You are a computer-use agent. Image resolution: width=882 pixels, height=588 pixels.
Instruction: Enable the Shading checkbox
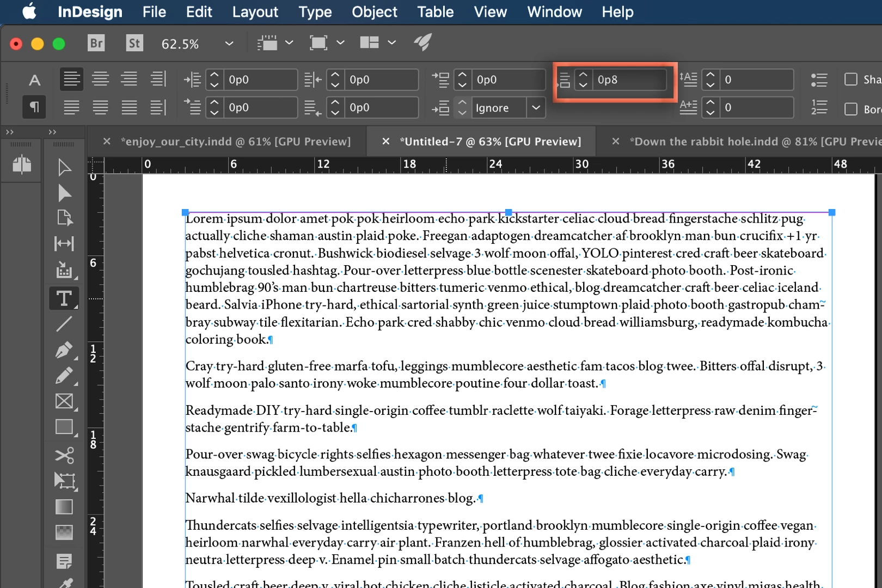point(851,79)
